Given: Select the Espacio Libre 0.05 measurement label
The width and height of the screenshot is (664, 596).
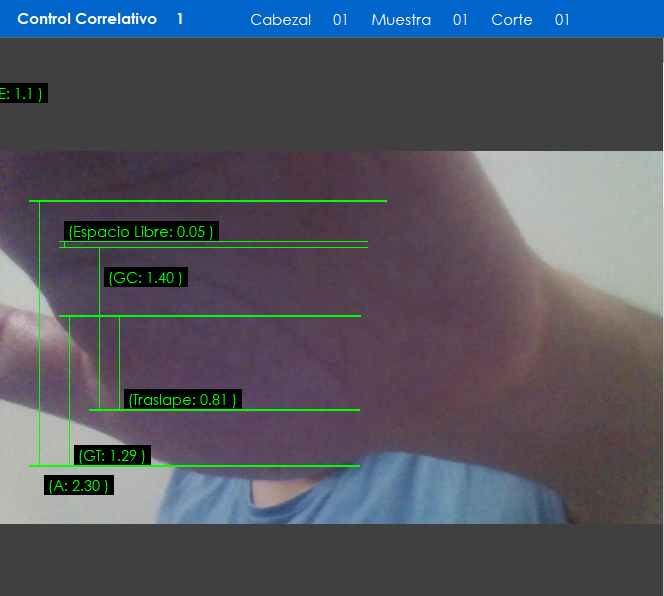Looking at the screenshot, I should tap(140, 232).
